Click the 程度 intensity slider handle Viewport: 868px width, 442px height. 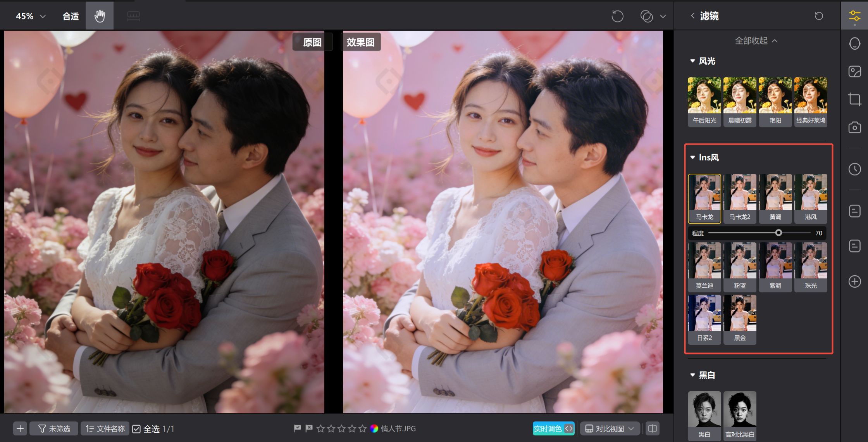[x=778, y=233]
